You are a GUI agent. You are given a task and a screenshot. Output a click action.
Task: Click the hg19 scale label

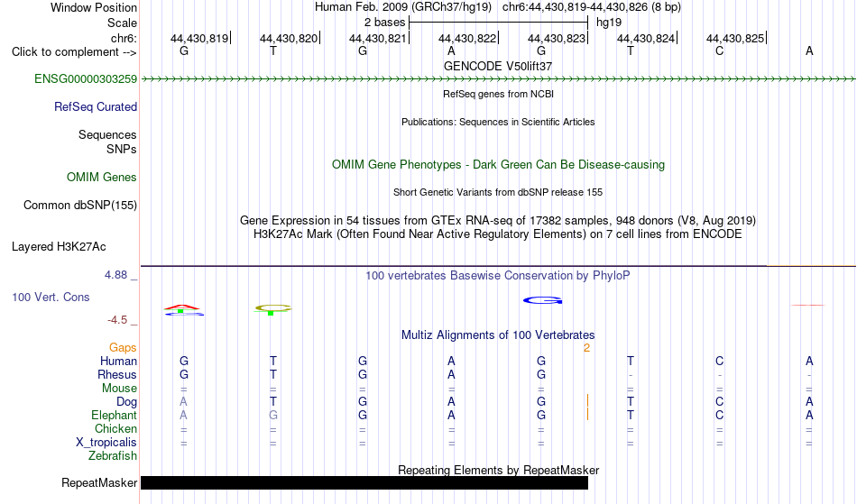[609, 23]
